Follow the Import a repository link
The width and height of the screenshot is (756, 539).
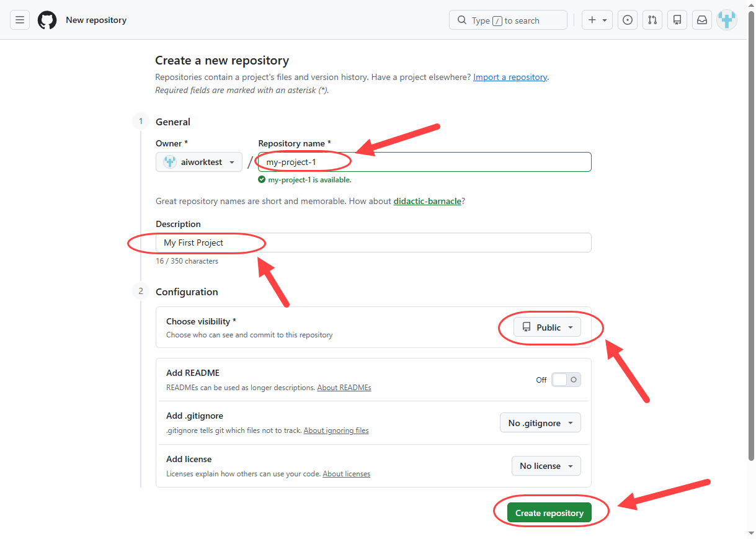[510, 77]
